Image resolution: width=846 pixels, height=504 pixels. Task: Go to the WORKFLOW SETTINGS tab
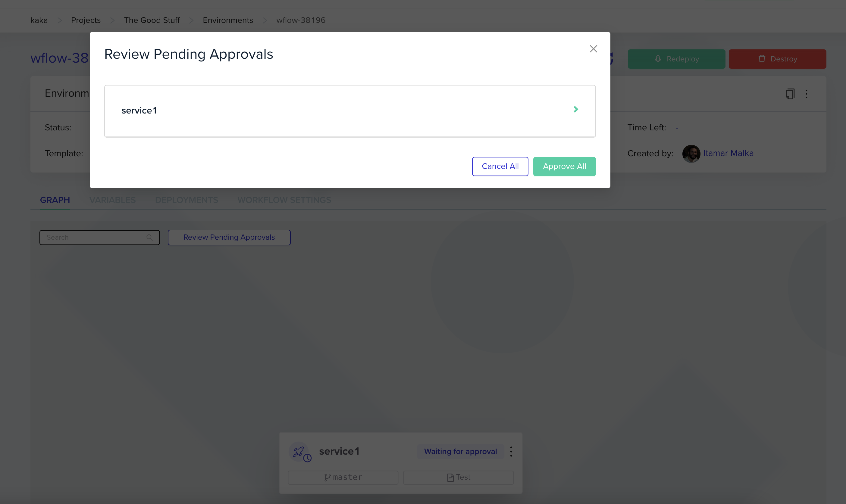[284, 200]
